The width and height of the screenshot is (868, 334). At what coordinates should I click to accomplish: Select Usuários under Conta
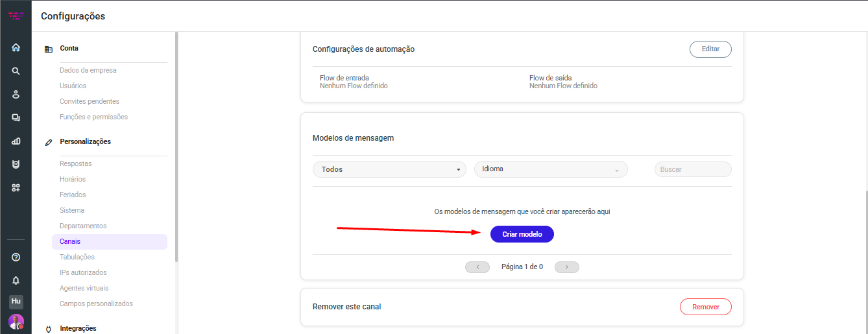pos(73,86)
